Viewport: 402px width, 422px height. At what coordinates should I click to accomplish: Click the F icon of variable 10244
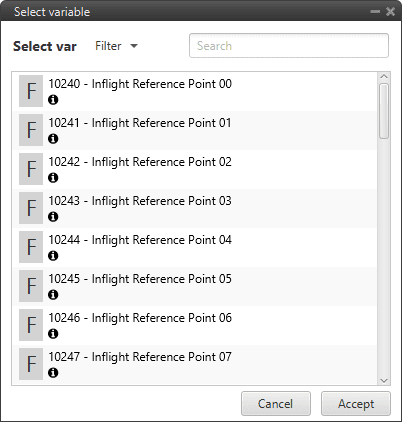(31, 247)
